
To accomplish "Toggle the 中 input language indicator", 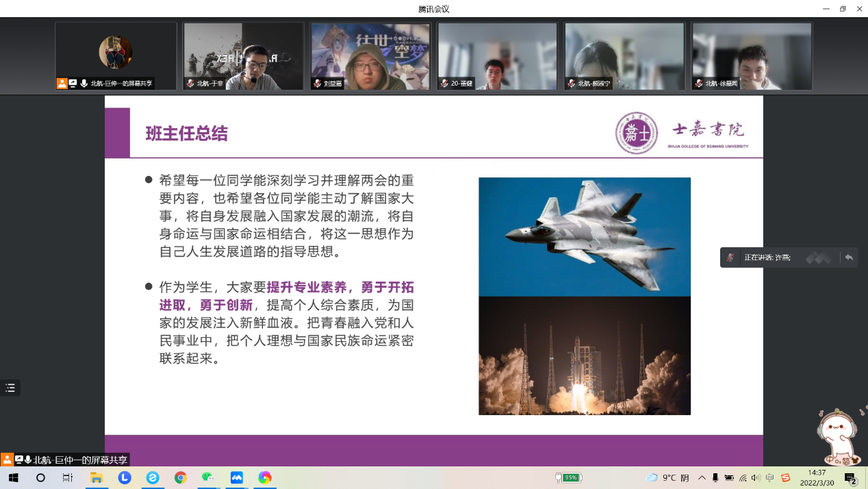I will click(x=770, y=478).
